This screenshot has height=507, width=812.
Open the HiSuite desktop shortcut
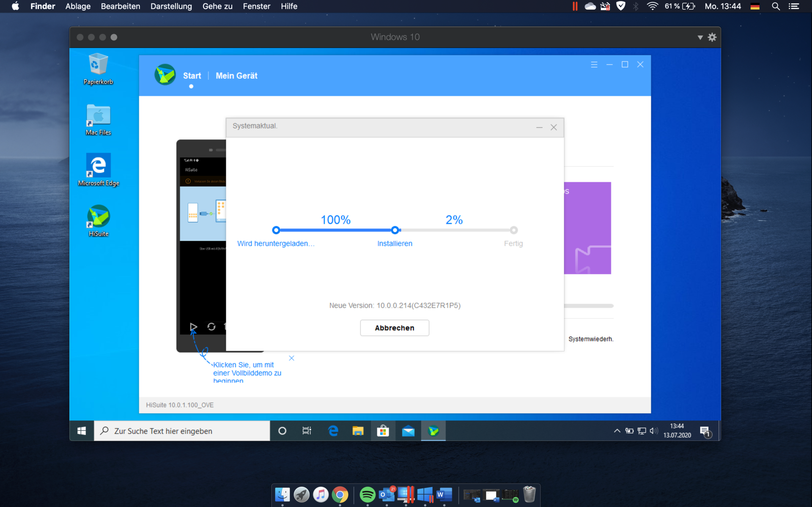(99, 221)
